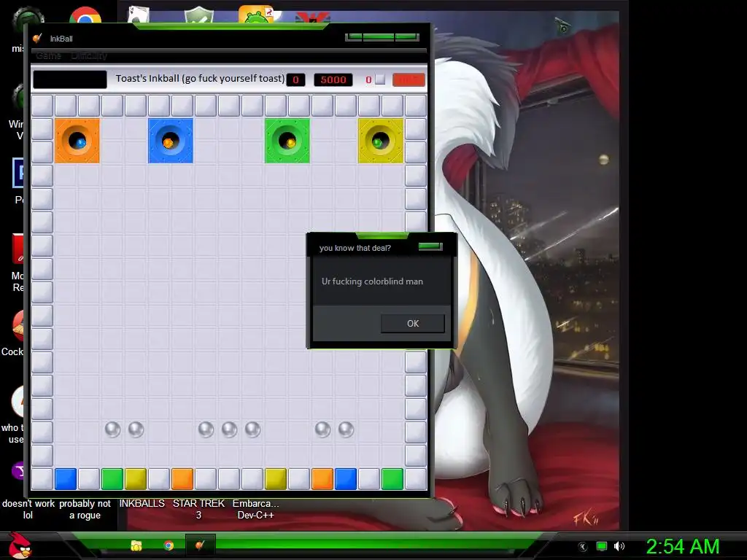Image resolution: width=747 pixels, height=560 pixels.
Task: Open the folder icon on the taskbar
Action: tap(136, 545)
